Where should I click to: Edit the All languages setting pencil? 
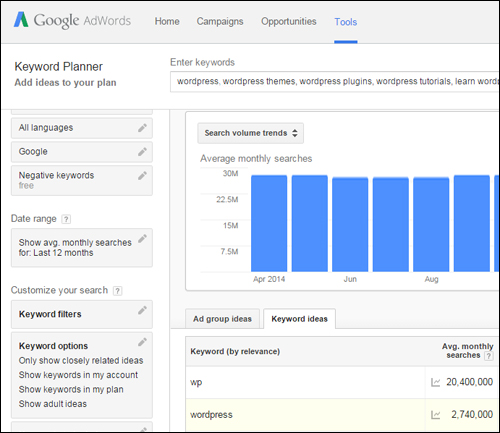[142, 128]
